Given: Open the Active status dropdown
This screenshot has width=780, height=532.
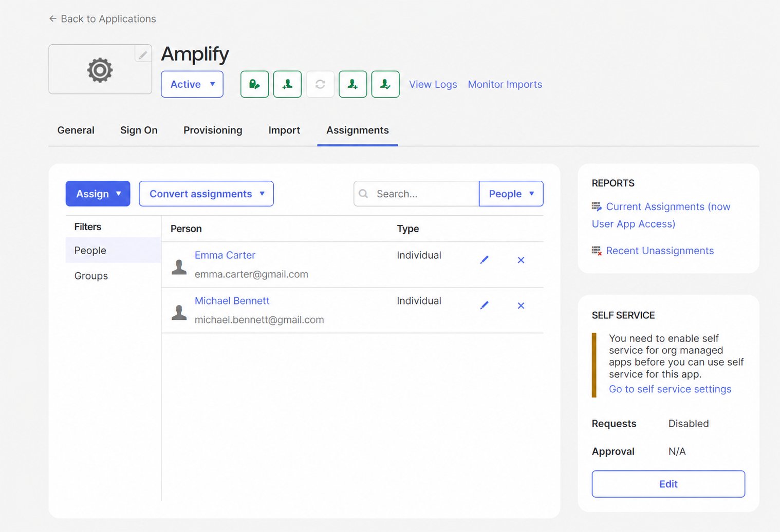Looking at the screenshot, I should [x=192, y=84].
